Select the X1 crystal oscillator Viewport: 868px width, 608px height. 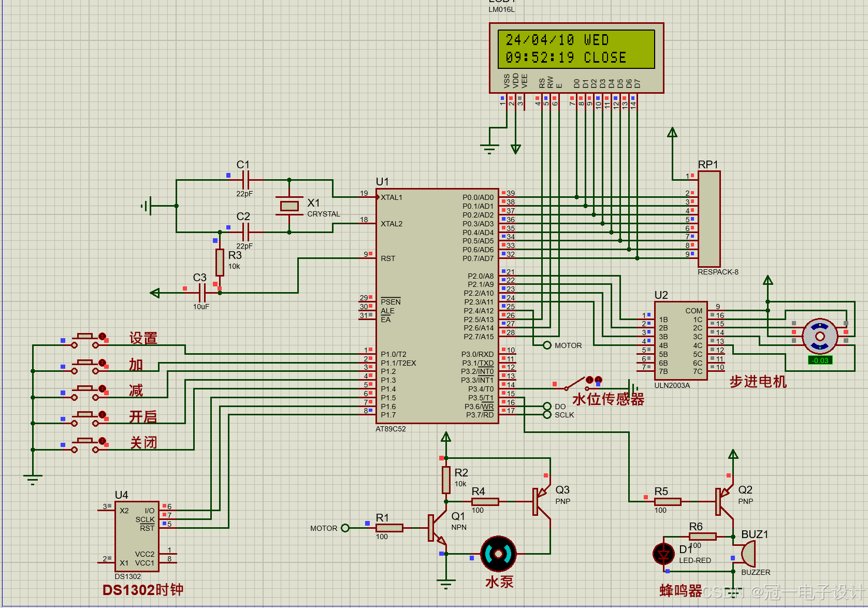click(x=289, y=206)
